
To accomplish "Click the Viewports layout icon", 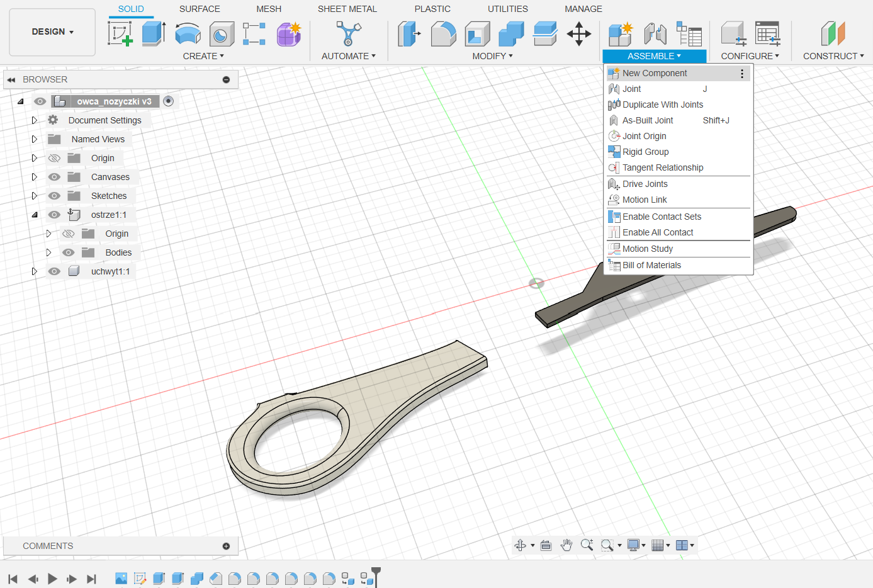I will click(x=682, y=545).
